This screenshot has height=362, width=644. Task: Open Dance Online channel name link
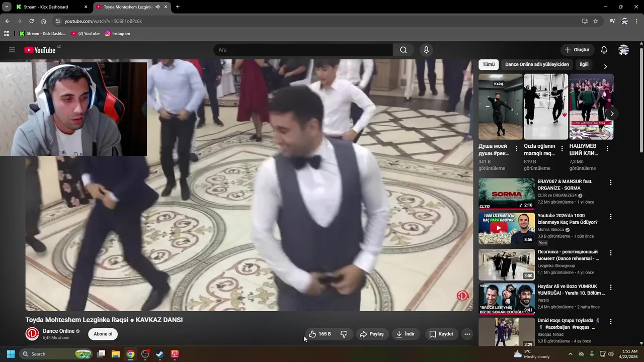pyautogui.click(x=58, y=331)
